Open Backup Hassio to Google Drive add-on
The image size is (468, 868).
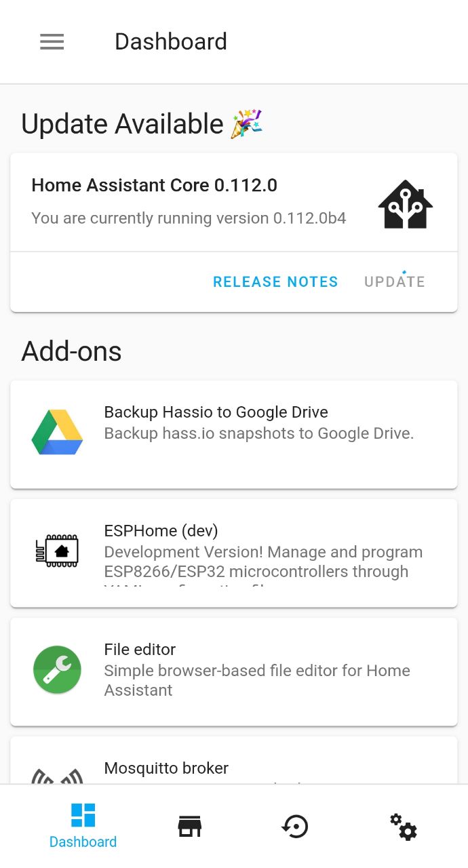coord(216,412)
